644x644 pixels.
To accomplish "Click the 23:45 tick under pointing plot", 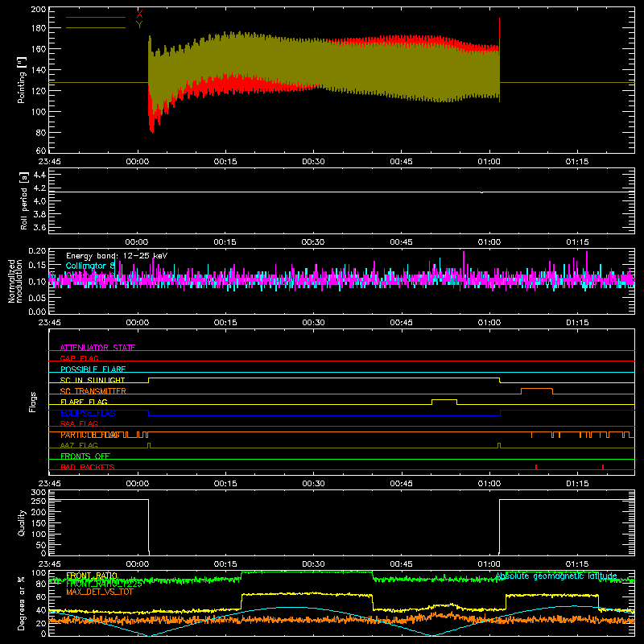I will [x=49, y=162].
